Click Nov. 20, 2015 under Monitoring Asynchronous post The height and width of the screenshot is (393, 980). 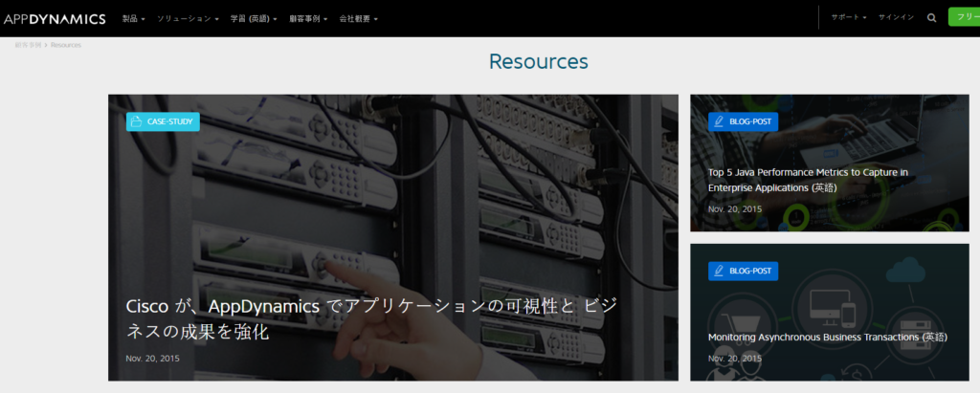click(x=735, y=359)
